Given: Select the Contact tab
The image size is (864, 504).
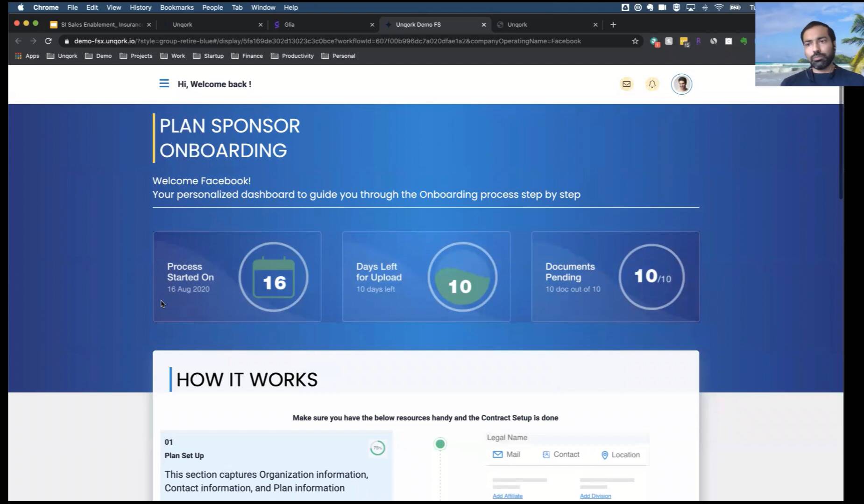Looking at the screenshot, I should point(561,455).
